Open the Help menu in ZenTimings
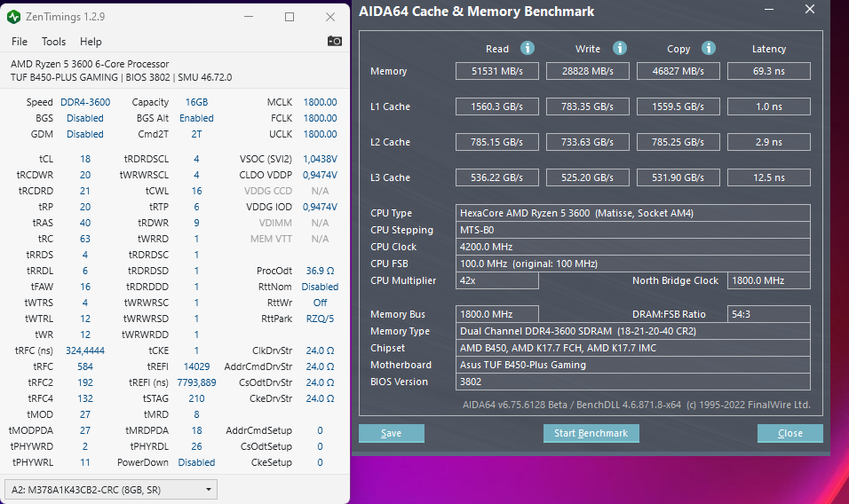Image resolution: width=849 pixels, height=504 pixels. coord(91,42)
